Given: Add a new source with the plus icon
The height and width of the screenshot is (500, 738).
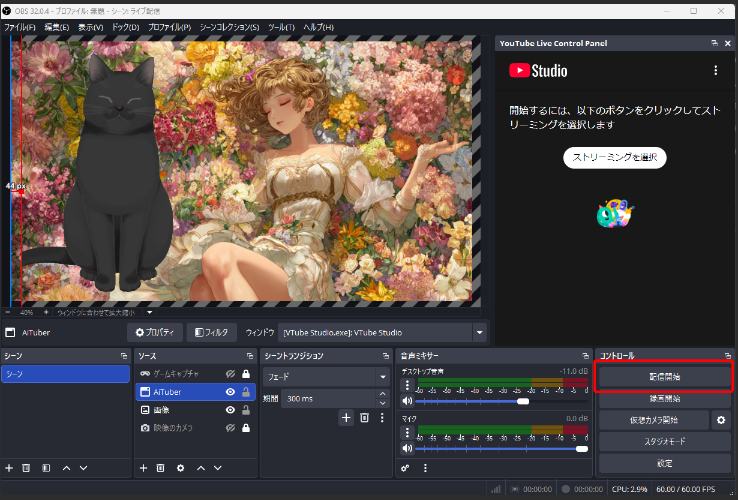Looking at the screenshot, I should coord(143,467).
